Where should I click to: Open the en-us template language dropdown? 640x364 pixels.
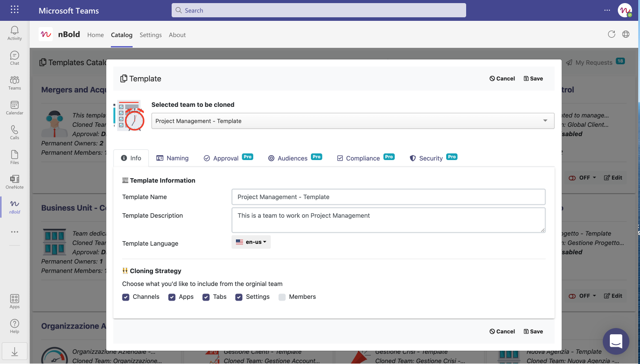(251, 242)
